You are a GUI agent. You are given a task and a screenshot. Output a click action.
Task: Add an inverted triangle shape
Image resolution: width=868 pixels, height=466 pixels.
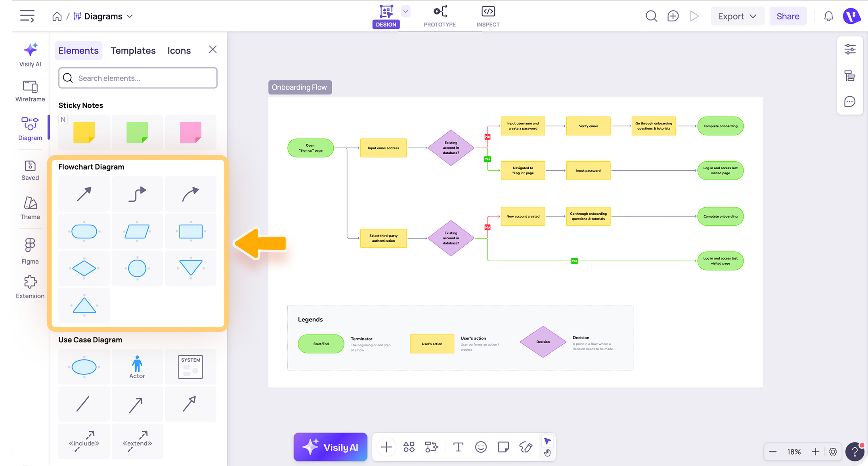coord(190,268)
